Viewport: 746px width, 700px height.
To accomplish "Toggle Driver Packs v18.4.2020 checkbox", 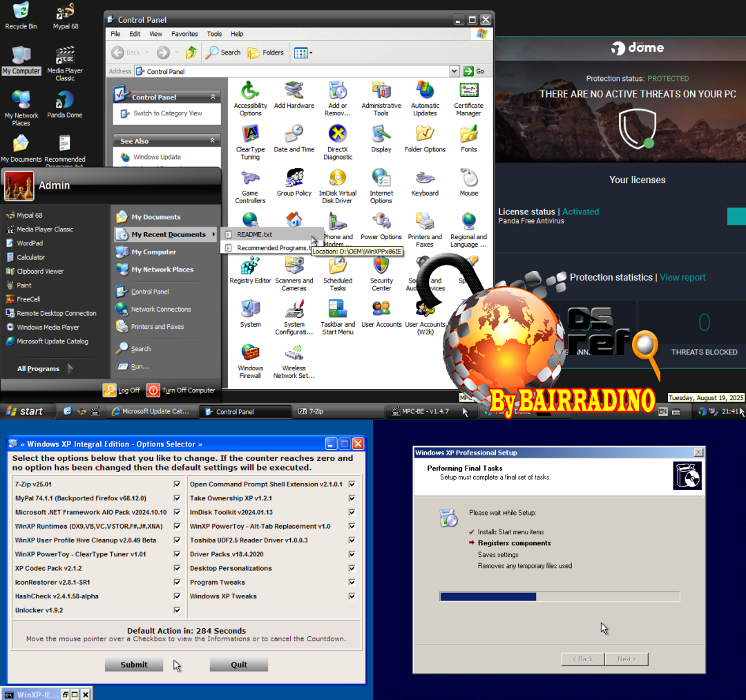I will [x=352, y=554].
